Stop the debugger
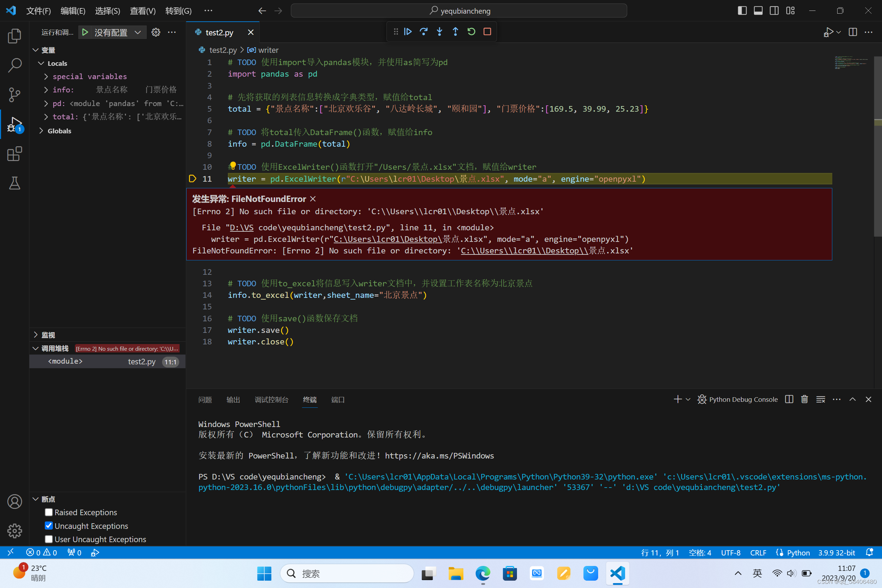 [x=487, y=31]
